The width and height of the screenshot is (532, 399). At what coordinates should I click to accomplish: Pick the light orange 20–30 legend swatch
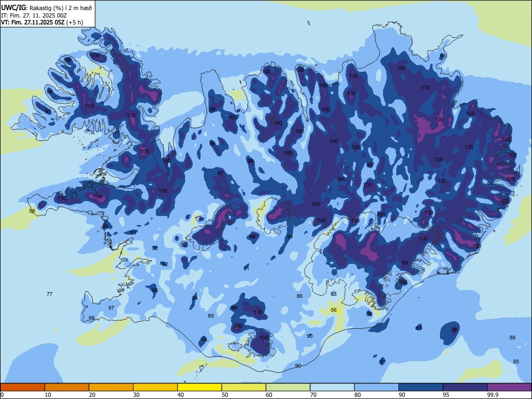pyautogui.click(x=111, y=387)
